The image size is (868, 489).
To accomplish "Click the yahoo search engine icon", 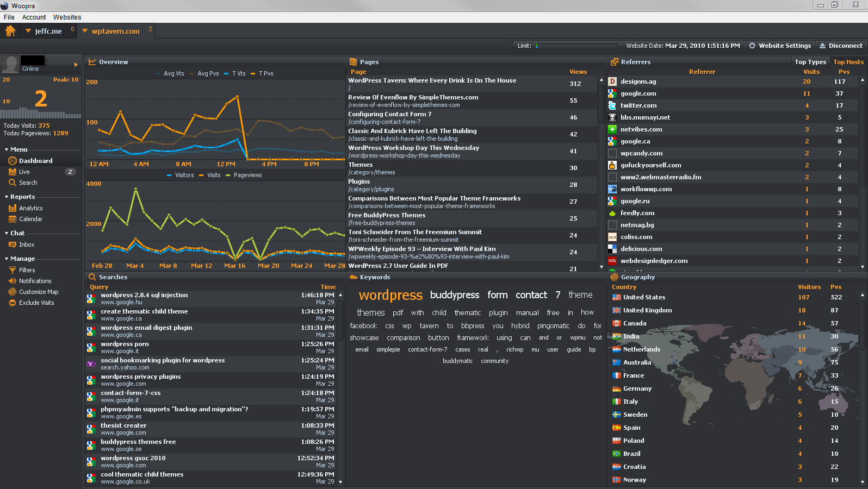I will [x=91, y=363].
